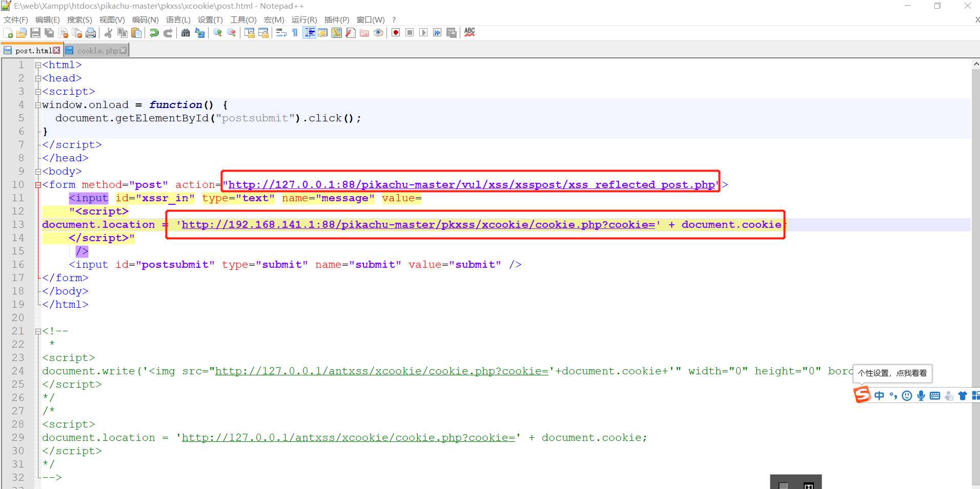This screenshot has height=489, width=980.
Task: Open the 视图(V) menu
Action: pos(112,19)
